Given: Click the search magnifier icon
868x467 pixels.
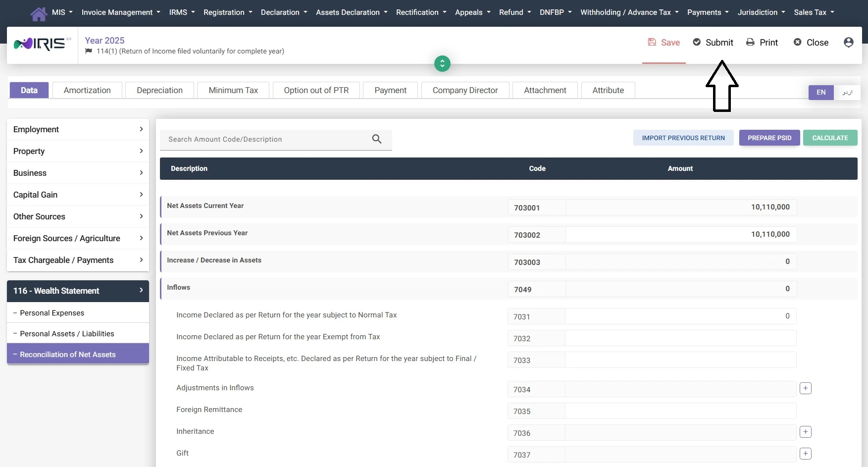Looking at the screenshot, I should (377, 139).
